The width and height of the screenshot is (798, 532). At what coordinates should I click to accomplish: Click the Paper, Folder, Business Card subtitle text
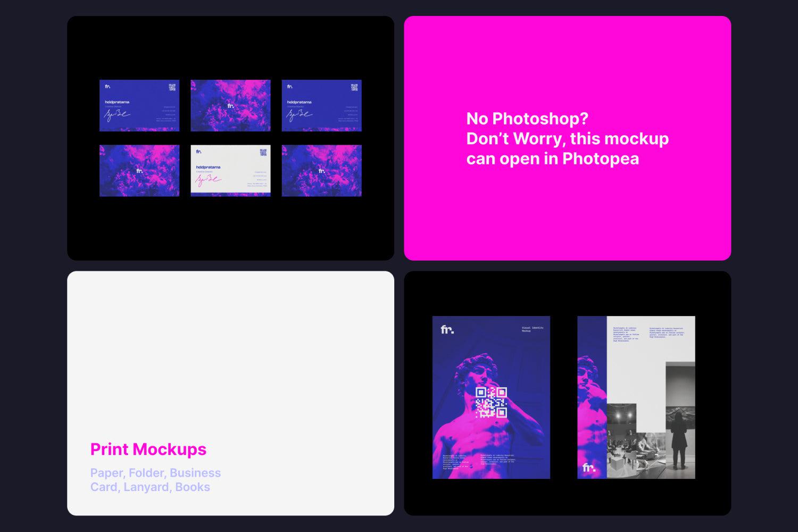click(x=155, y=479)
